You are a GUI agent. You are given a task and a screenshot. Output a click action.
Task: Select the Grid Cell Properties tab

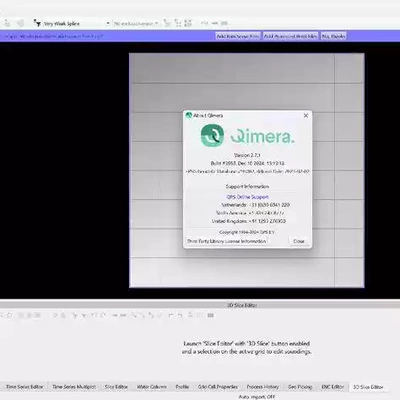(218, 387)
